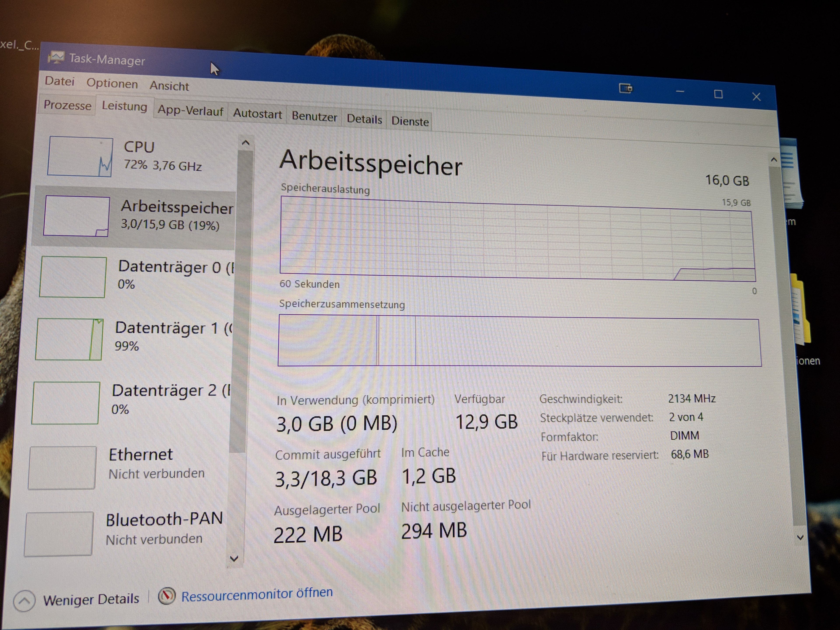The image size is (840, 630).
Task: Open the Datei menu
Action: click(x=60, y=81)
